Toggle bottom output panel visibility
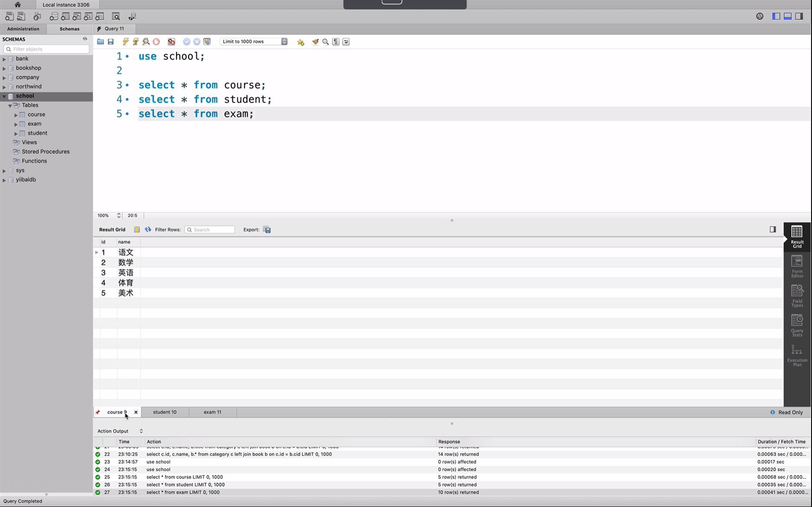Image resolution: width=812 pixels, height=507 pixels. 787,16
